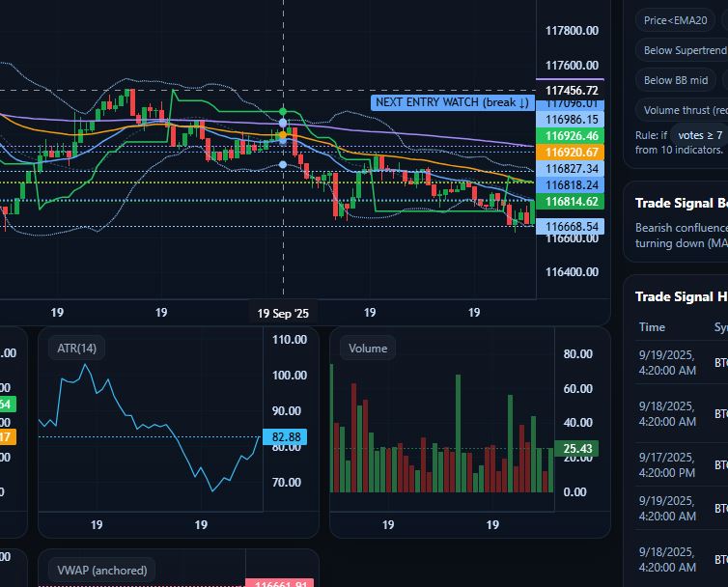Click the NEXT ENTRY WATCH label
This screenshot has width=728, height=587.
click(452, 102)
